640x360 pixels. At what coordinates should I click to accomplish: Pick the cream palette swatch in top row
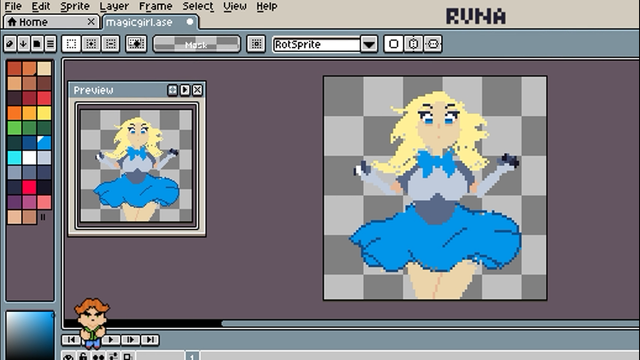coord(44,68)
